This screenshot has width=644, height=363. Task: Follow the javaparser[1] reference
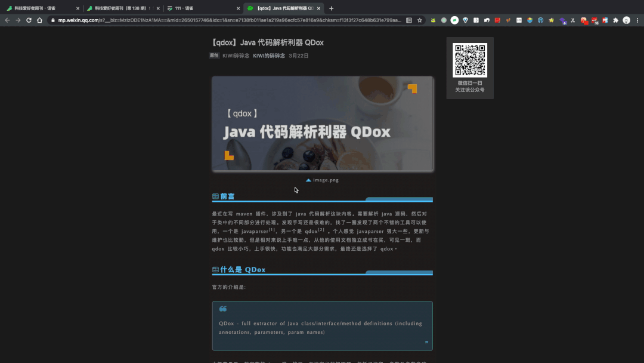258,231
